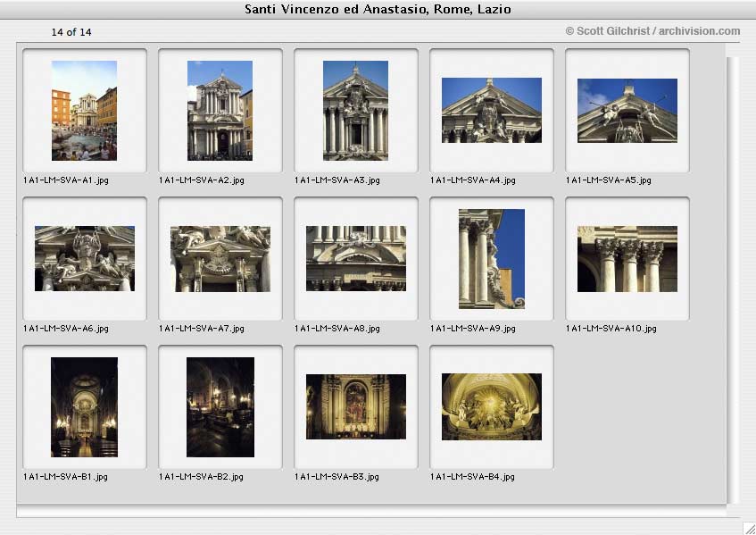The image size is (756, 535).
Task: Open the 1A1-LM-SVA-A4.jpg pediment thumbnail
Action: pyautogui.click(x=491, y=110)
